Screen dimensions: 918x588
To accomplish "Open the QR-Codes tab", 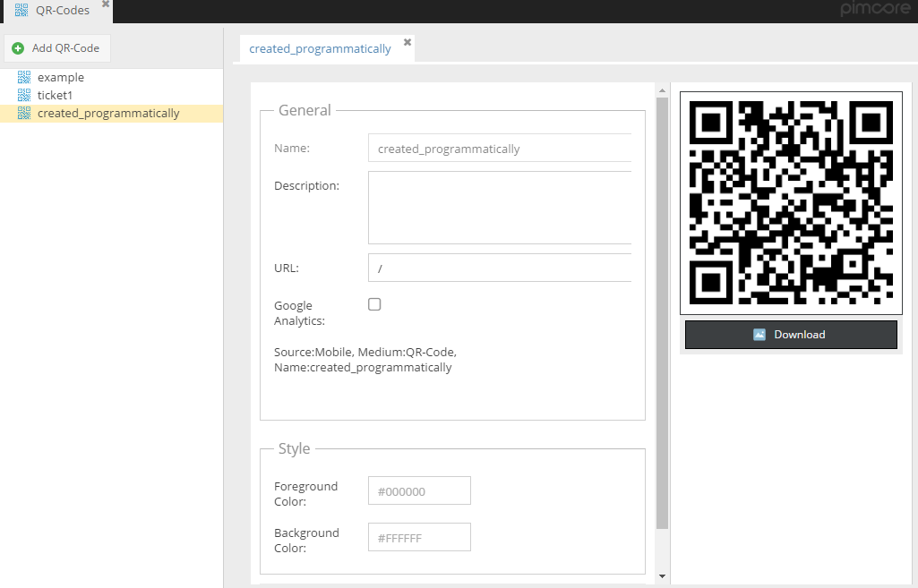I will [x=62, y=11].
